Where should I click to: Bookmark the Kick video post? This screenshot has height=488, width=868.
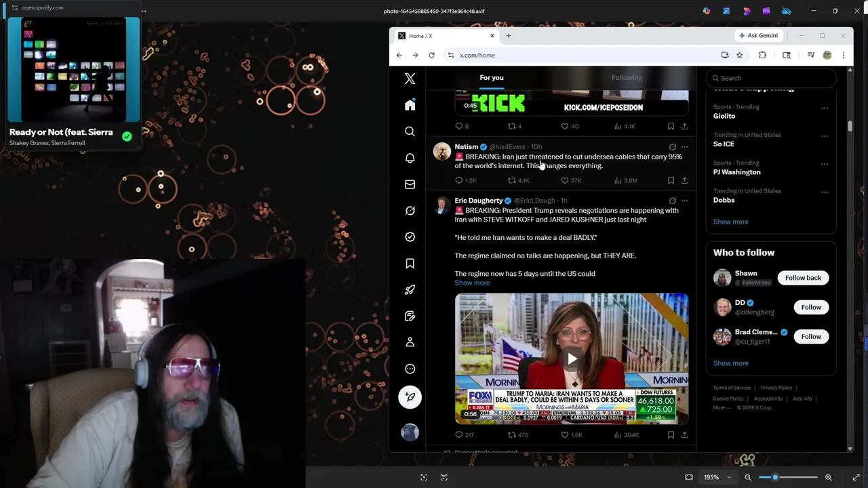pos(671,126)
